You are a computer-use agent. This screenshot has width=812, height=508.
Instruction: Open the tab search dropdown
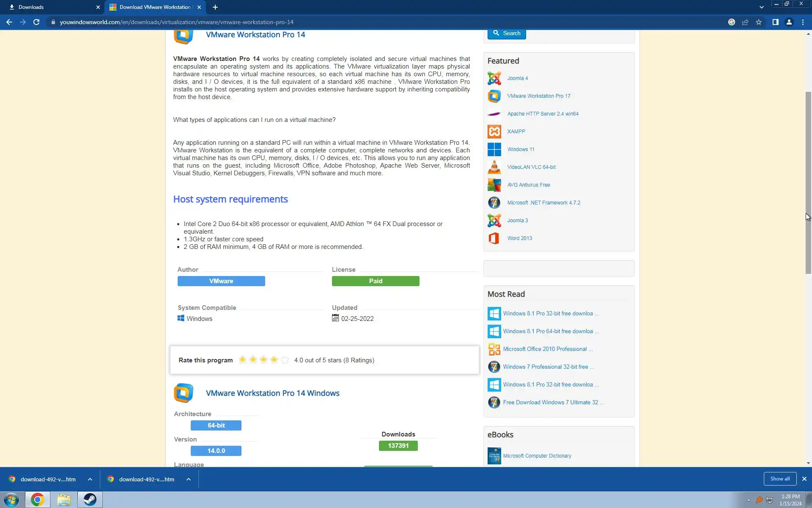761,7
